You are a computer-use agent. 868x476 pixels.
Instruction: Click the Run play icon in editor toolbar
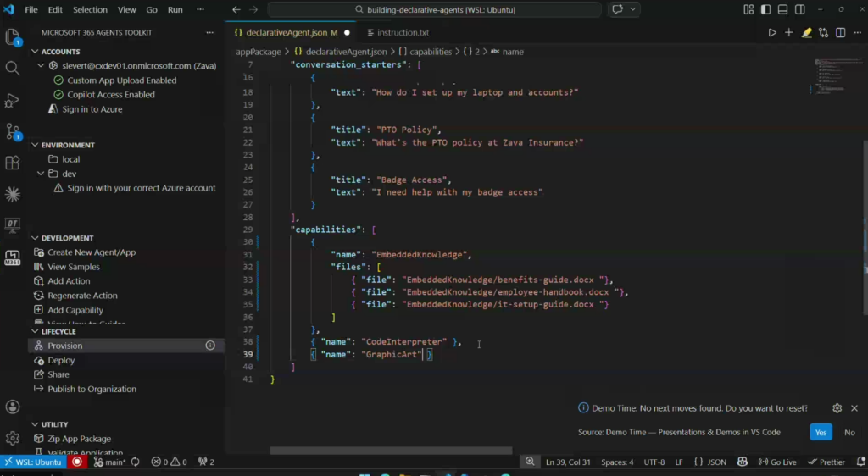tap(771, 33)
